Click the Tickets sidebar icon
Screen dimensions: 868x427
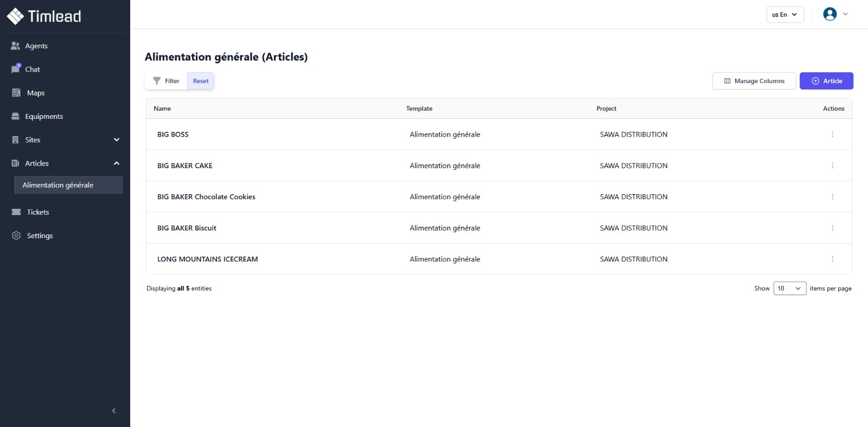click(16, 212)
